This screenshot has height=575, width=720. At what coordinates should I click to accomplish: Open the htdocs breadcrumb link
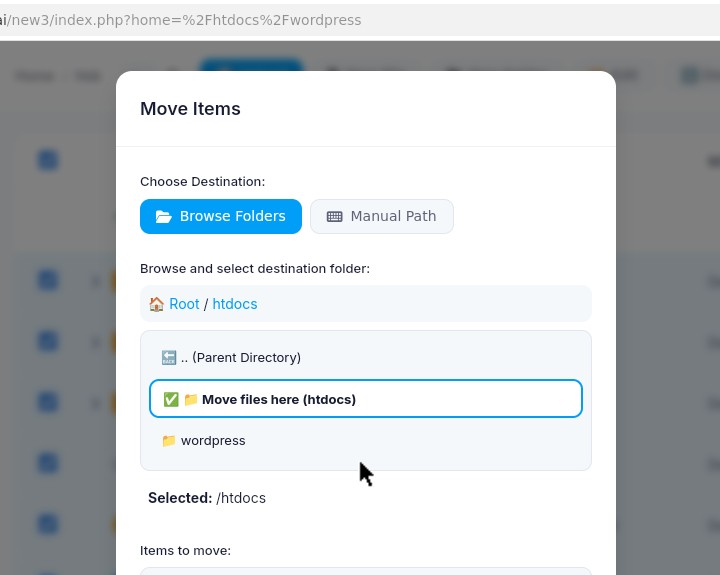[235, 304]
